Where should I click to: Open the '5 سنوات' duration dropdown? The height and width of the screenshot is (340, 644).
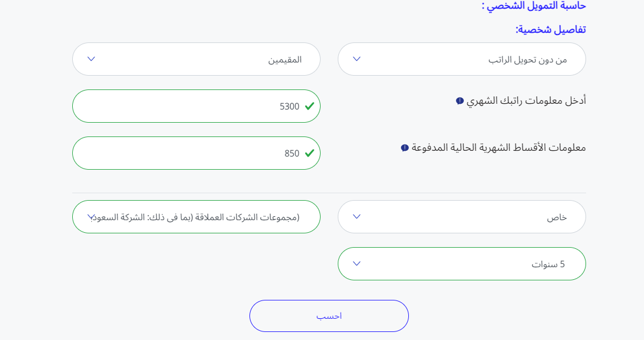click(462, 264)
